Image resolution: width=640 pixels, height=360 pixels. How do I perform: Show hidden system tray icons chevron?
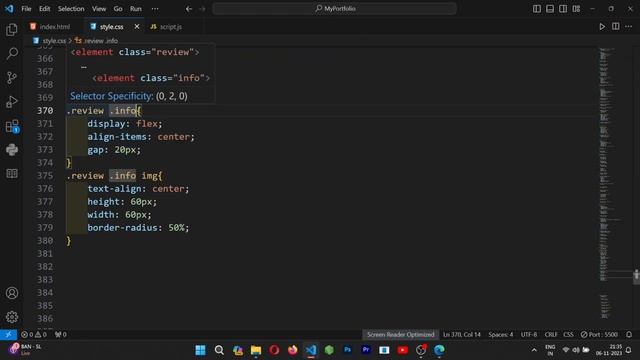534,350
